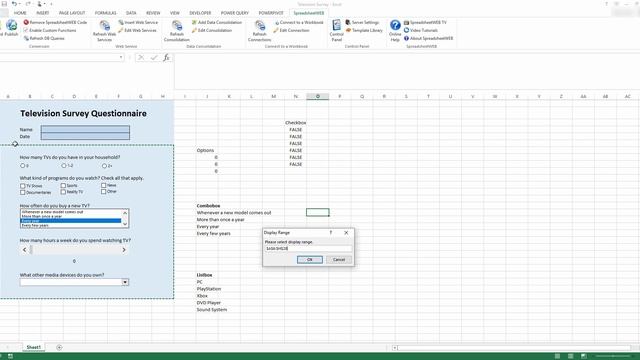Click the Redo icon
The height and width of the screenshot is (360, 640).
28,4
